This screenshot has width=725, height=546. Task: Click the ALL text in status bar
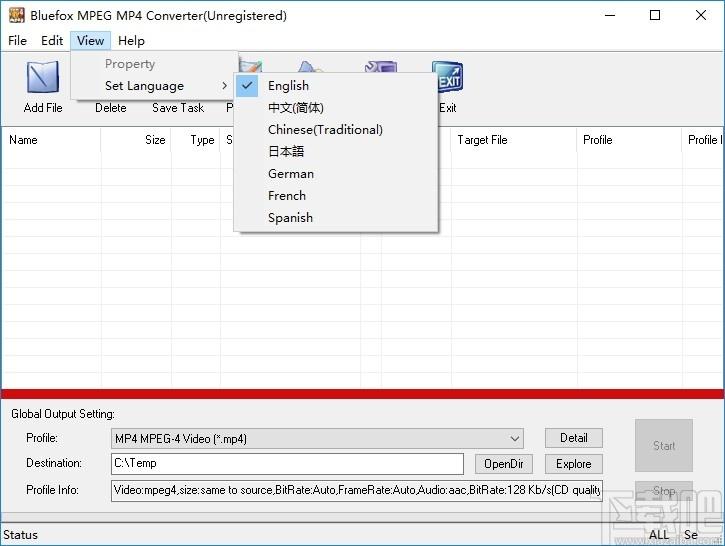click(x=658, y=535)
